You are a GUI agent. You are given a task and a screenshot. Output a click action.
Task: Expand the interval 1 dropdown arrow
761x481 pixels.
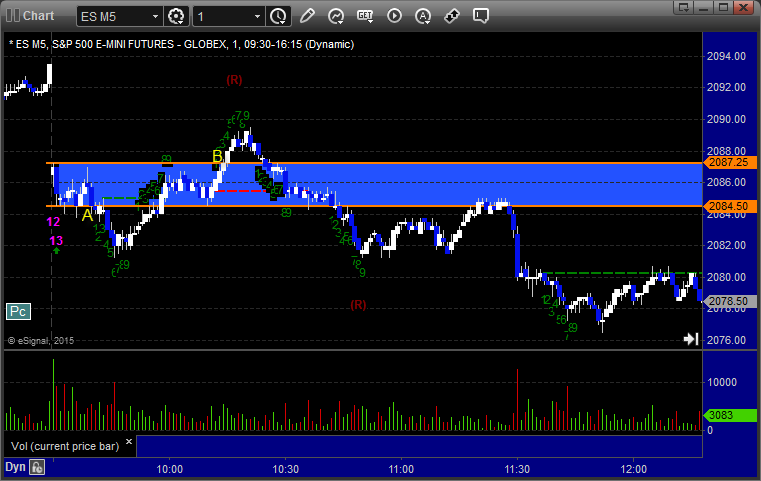[x=258, y=17]
